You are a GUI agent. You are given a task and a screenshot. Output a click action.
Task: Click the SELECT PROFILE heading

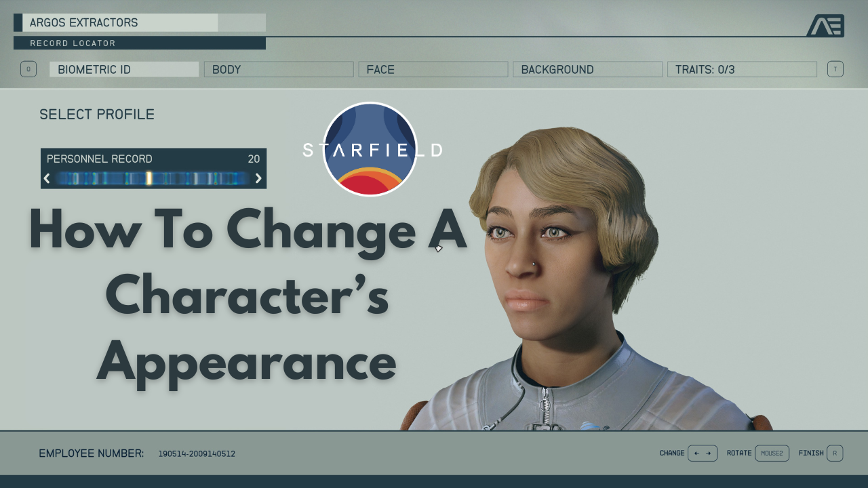[x=97, y=115]
